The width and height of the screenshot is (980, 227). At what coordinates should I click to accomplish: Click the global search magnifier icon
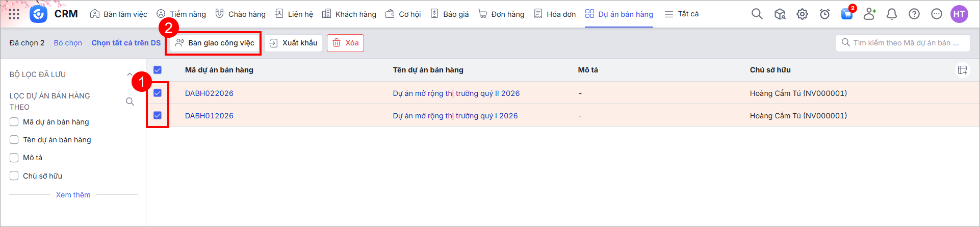[x=757, y=14]
